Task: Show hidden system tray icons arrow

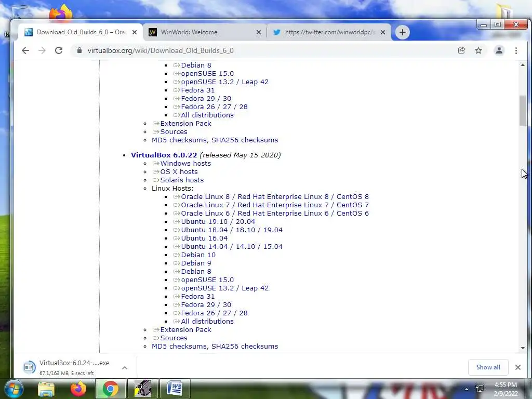Action: [x=467, y=389]
